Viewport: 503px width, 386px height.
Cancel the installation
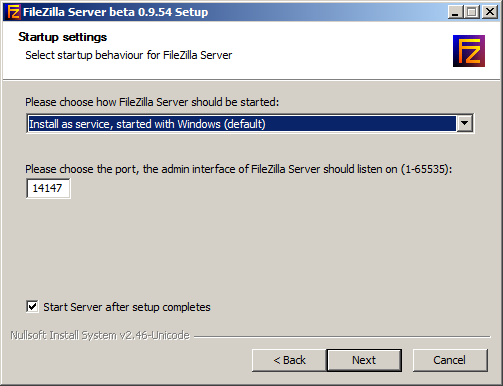coord(450,360)
